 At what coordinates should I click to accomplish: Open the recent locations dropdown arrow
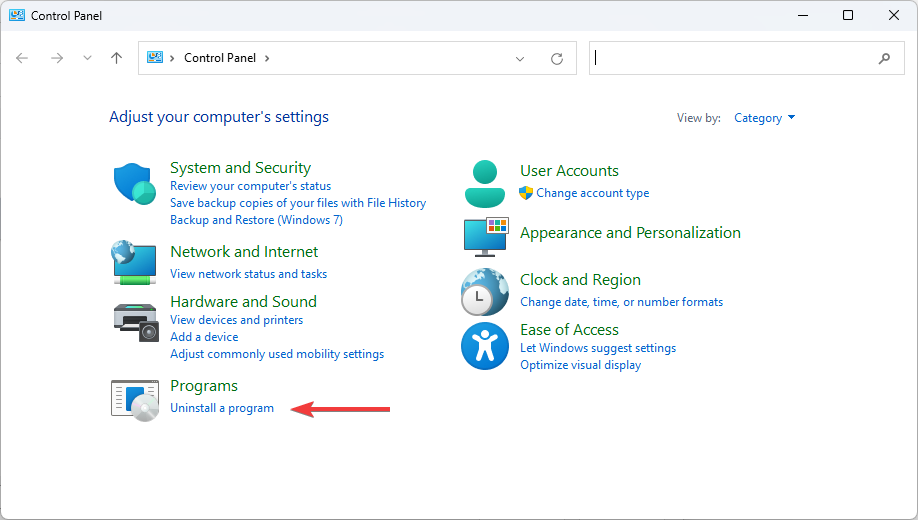pyautogui.click(x=87, y=58)
